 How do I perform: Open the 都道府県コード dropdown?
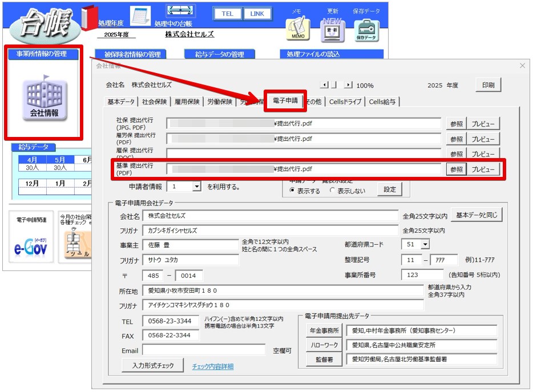click(x=425, y=244)
